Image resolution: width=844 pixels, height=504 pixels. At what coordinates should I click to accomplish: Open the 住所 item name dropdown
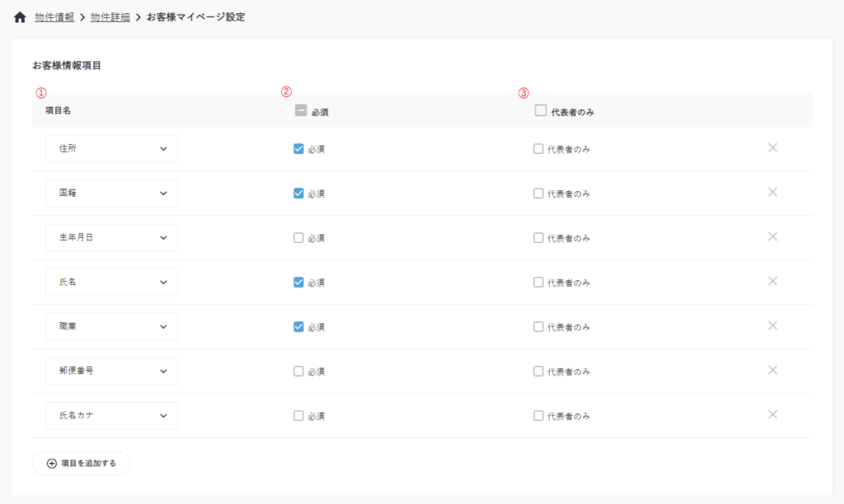tap(111, 149)
